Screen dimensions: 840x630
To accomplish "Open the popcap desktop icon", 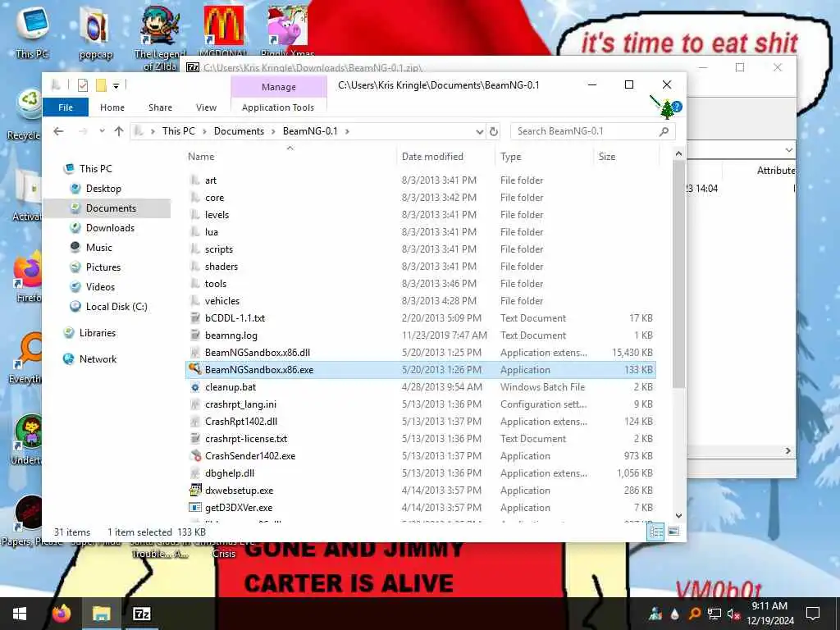I will pos(95,33).
